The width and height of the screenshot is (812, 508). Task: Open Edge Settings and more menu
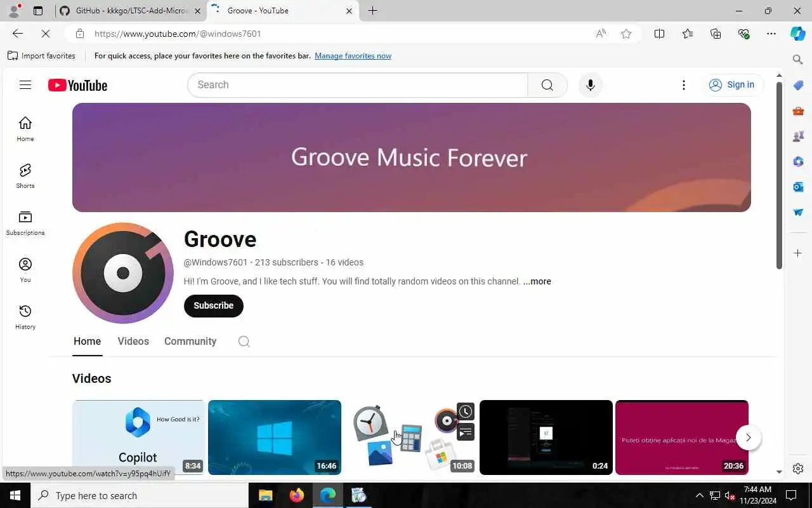(771, 34)
